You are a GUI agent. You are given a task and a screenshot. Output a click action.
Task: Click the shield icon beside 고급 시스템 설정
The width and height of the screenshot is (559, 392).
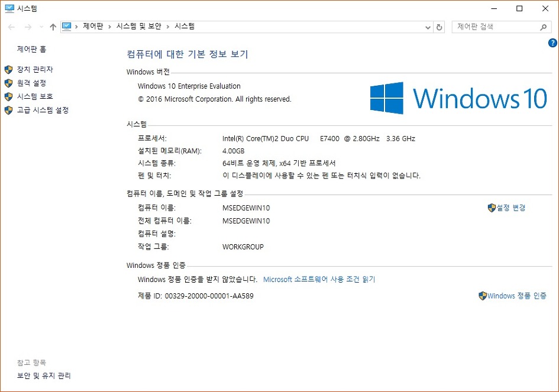8,110
